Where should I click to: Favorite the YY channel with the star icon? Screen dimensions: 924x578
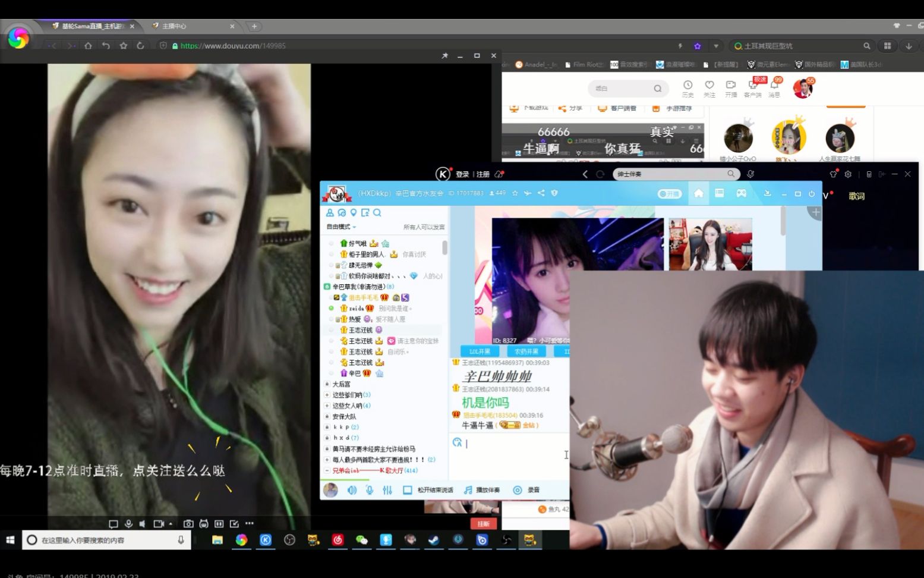click(x=515, y=193)
